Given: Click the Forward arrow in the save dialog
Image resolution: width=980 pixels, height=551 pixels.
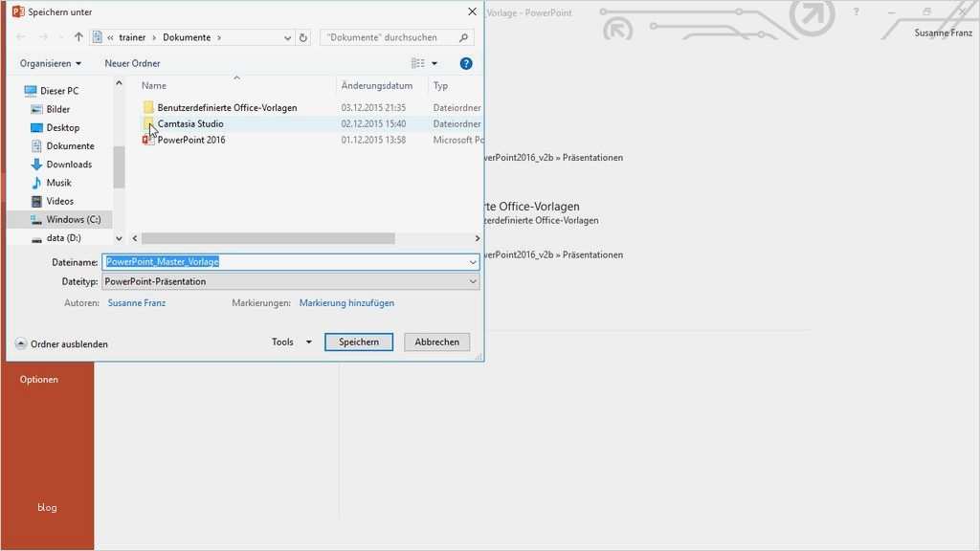Looking at the screenshot, I should pyautogui.click(x=43, y=37).
